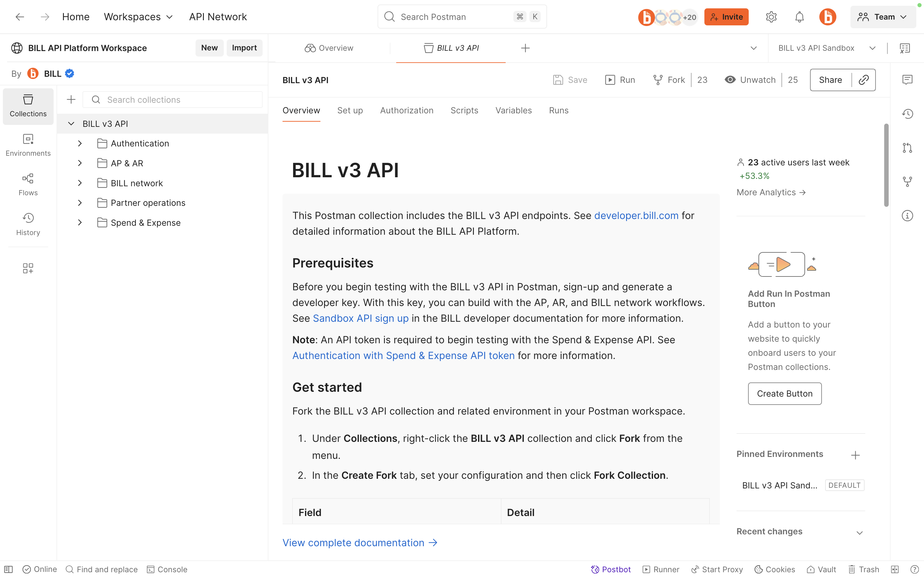Image resolution: width=924 pixels, height=578 pixels.
Task: Open More Analytics link
Action: tap(771, 192)
